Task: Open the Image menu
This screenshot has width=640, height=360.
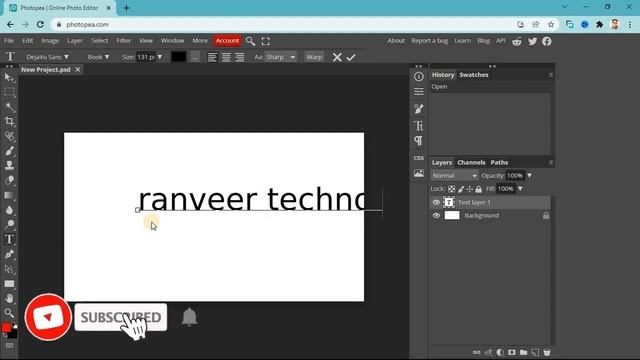Action: 50,41
